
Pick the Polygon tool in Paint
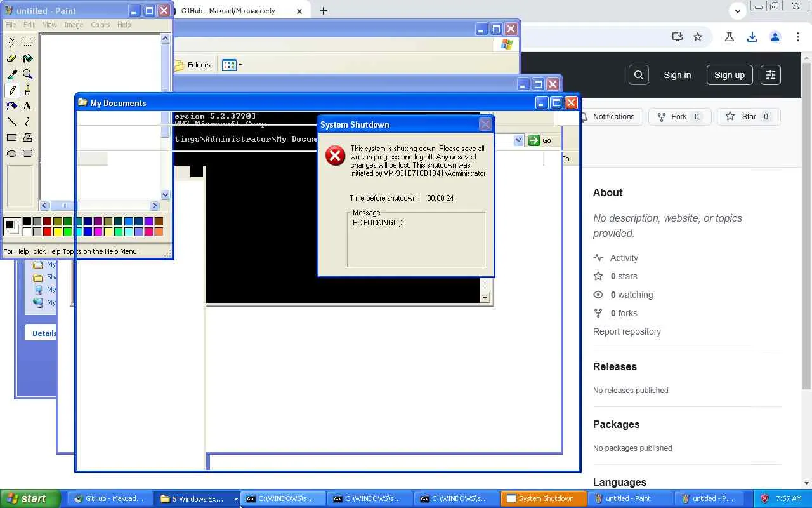coord(27,138)
